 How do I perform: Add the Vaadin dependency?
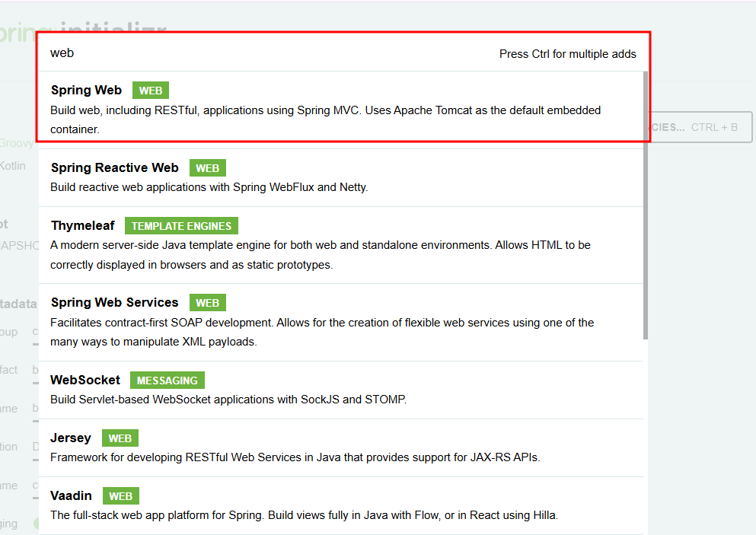pyautogui.click(x=341, y=505)
